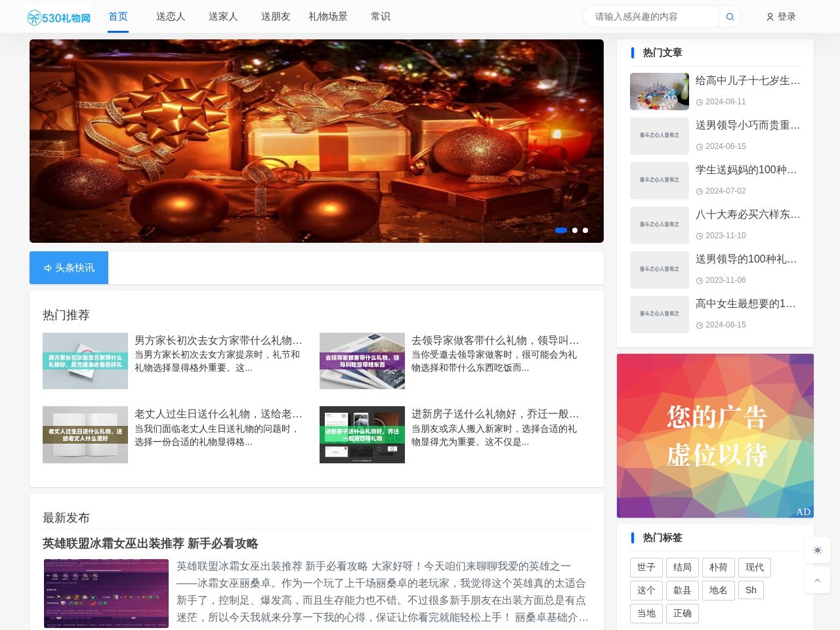The width and height of the screenshot is (840, 630).
Task: Open the 常识 navigation section
Action: coord(381,16)
